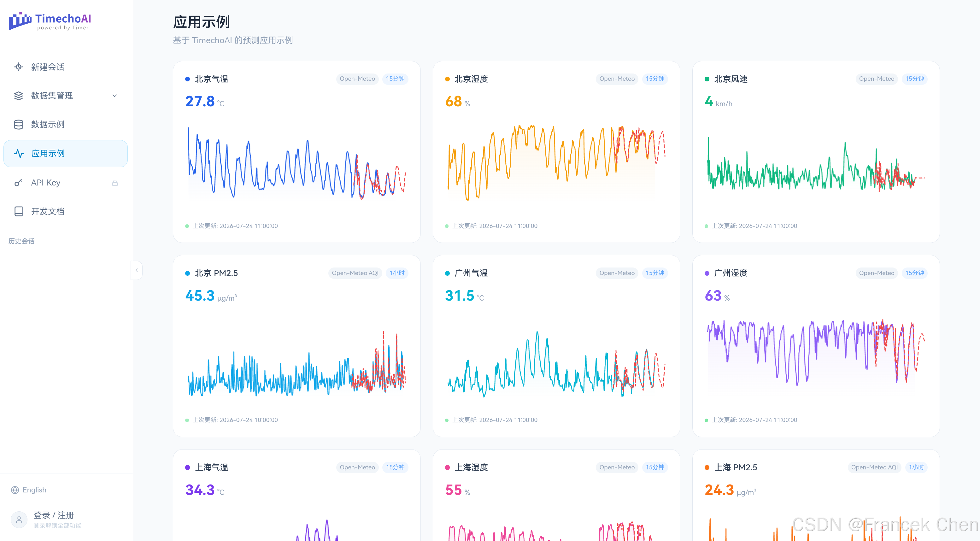Click the lock icon beside API Key
The width and height of the screenshot is (980, 541).
tap(115, 183)
